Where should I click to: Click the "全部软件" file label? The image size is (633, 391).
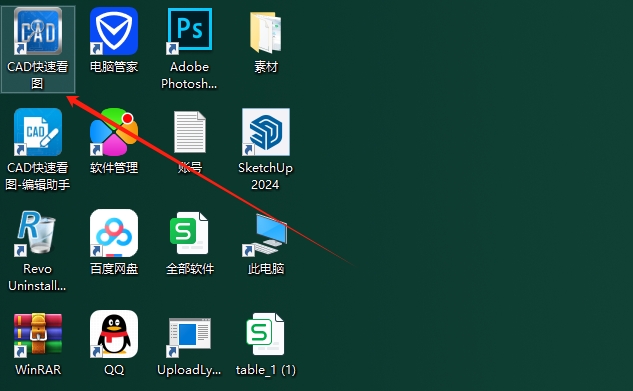(190, 269)
